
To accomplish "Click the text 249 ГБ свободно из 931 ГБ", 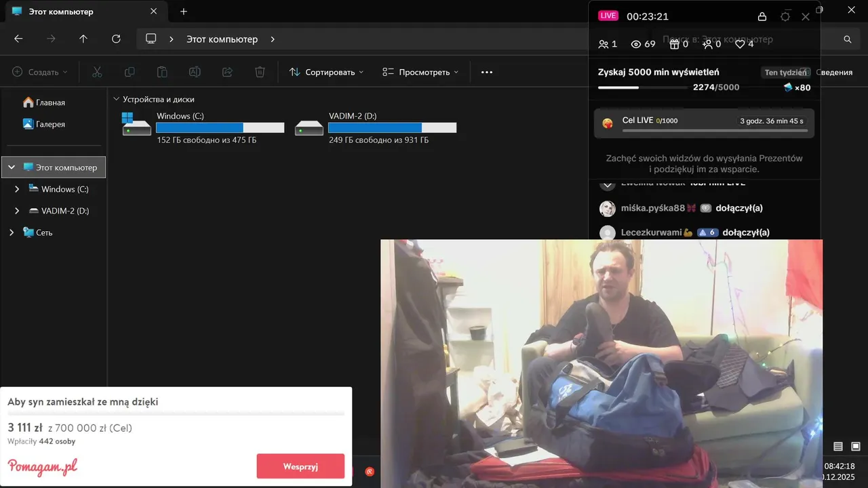I will click(378, 140).
